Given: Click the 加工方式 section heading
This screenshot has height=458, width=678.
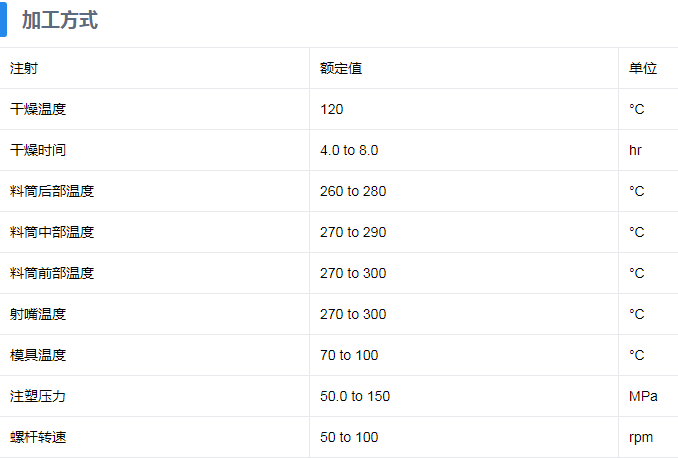Looking at the screenshot, I should coord(60,20).
